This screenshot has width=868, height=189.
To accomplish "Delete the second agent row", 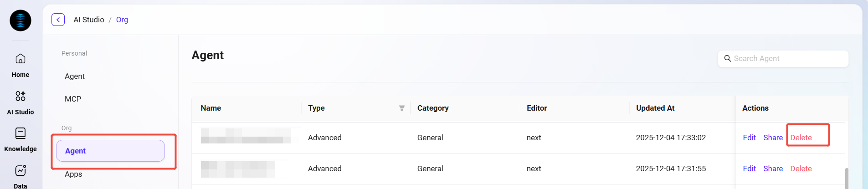I will pos(801,169).
